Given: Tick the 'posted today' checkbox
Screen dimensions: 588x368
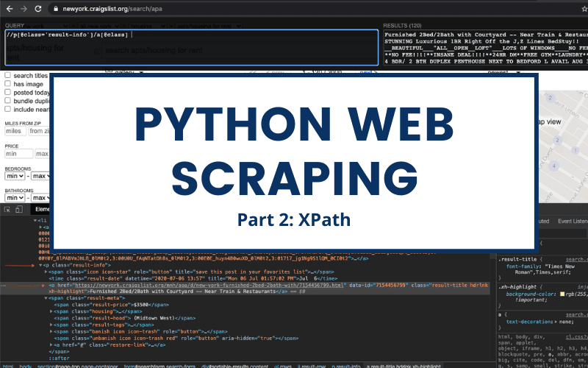Looking at the screenshot, I should coord(8,93).
